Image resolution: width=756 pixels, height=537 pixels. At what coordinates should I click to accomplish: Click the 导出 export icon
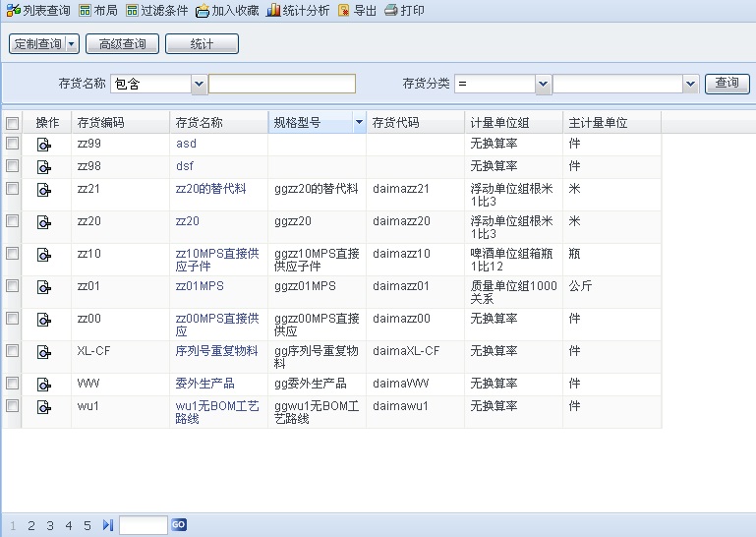tap(344, 11)
